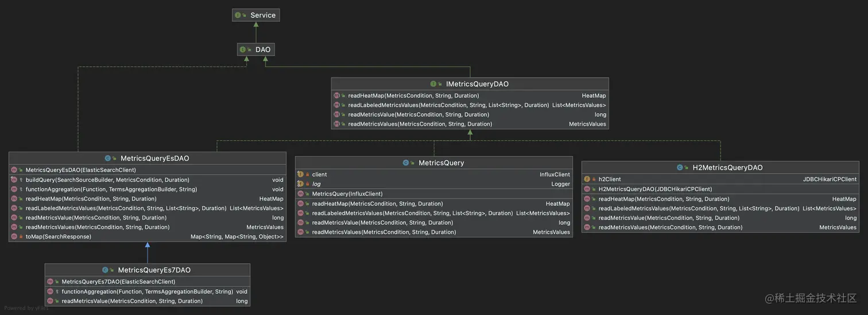Viewport: 868px width, 315px height.
Task: Click the InfluxClient type label
Action: tap(555, 174)
